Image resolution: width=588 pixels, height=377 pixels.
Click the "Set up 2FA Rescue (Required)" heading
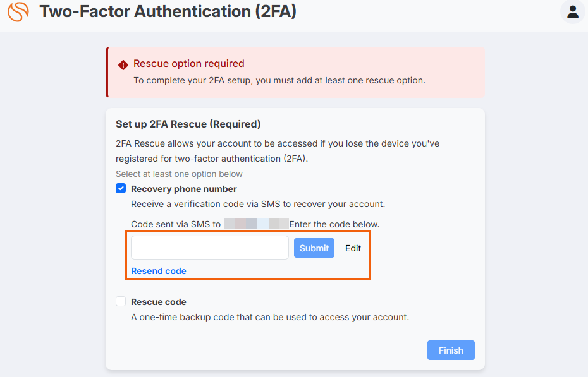[x=188, y=124]
